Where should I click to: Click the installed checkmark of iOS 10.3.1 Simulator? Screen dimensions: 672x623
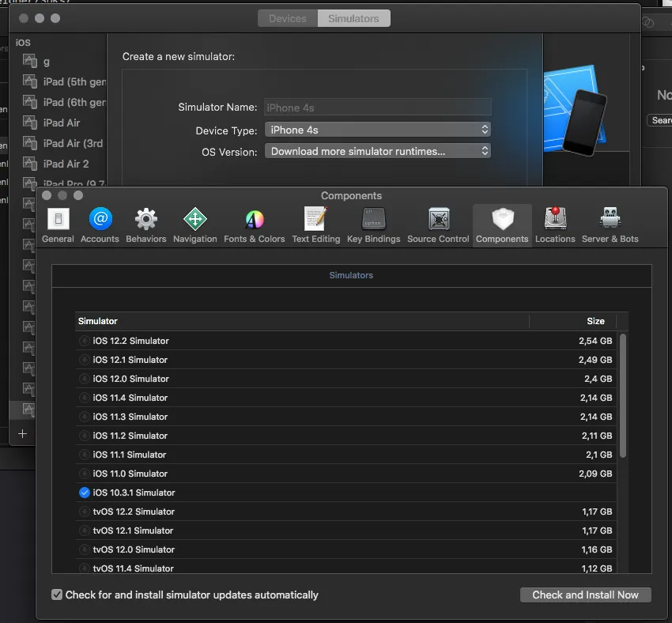(85, 493)
